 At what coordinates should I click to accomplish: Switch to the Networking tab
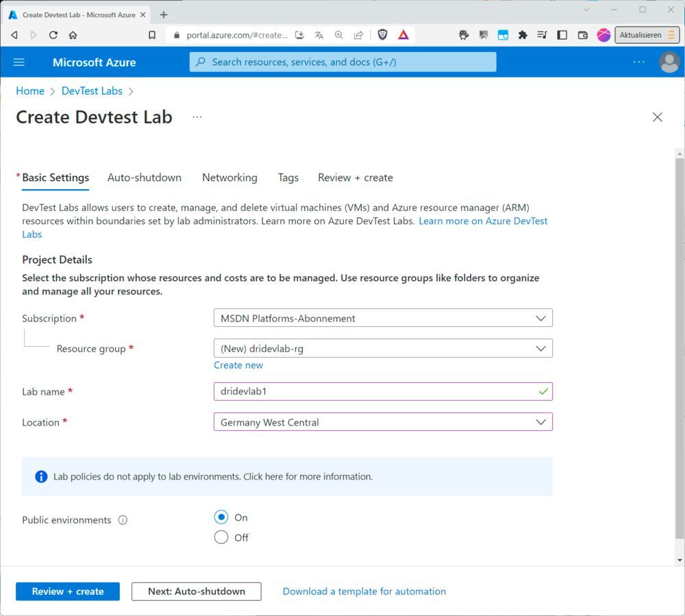[229, 177]
